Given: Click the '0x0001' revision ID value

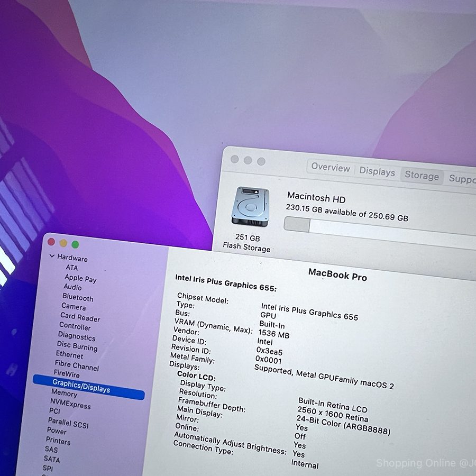Looking at the screenshot, I should [x=268, y=360].
